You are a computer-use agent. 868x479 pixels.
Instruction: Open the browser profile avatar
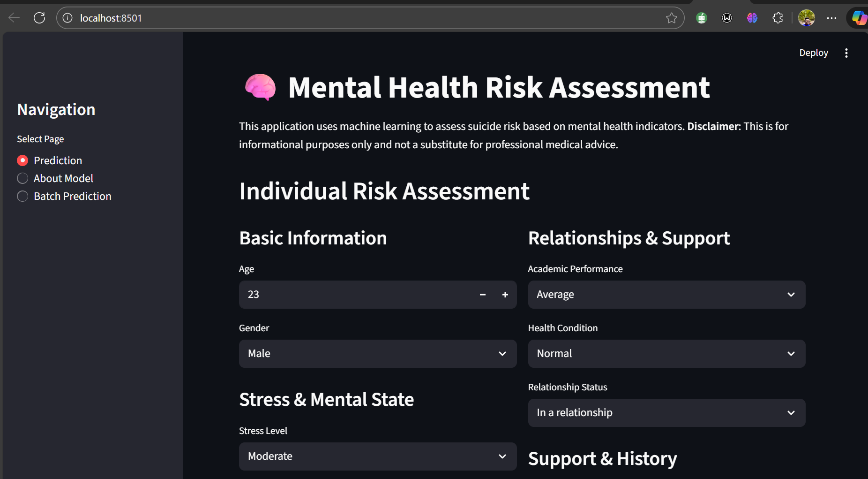tap(806, 18)
